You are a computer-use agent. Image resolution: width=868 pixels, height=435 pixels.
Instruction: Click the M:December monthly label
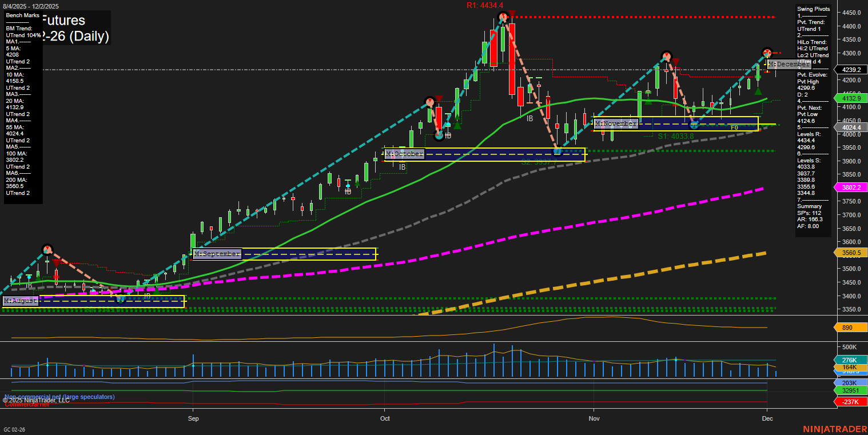(x=790, y=64)
